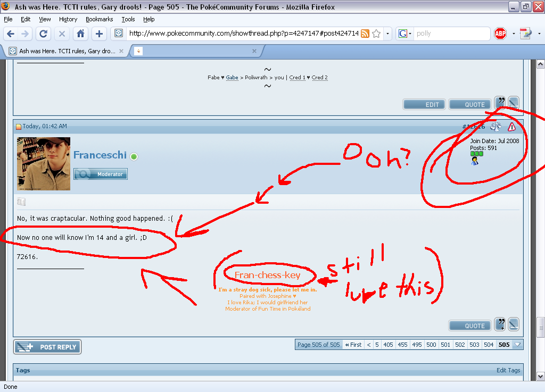Open the address bar history dropdown
The image size is (545, 392).
[387, 34]
